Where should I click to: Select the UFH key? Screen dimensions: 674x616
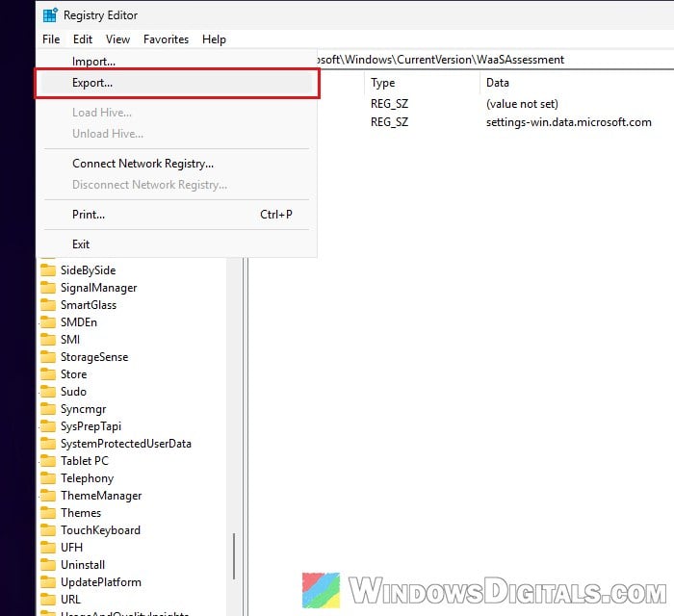(x=71, y=548)
